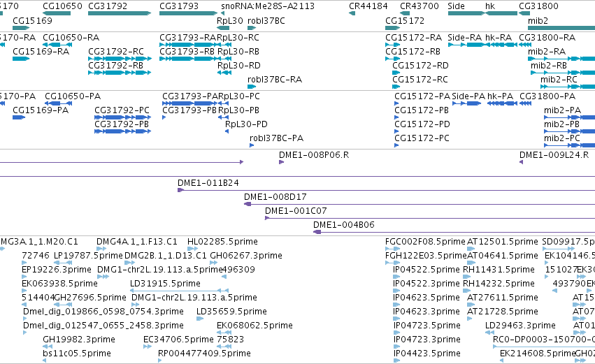The image size is (595, 364).
Task: Open transcript CG15172-RD
Action: [x=420, y=66]
